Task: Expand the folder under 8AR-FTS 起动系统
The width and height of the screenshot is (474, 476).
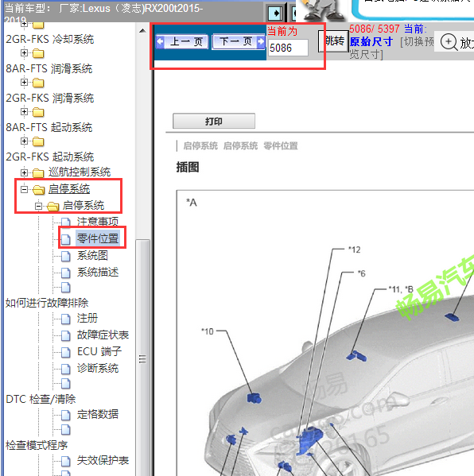Action: coord(24,141)
